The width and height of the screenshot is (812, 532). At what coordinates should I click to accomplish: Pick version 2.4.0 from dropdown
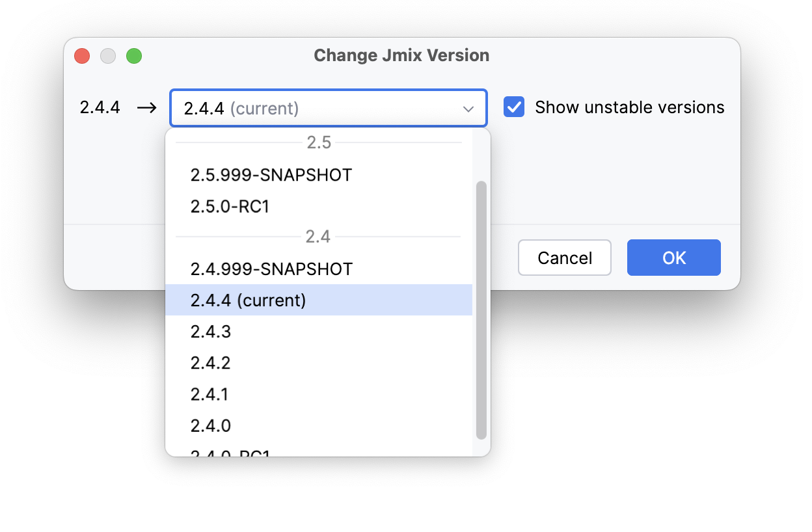pyautogui.click(x=211, y=425)
